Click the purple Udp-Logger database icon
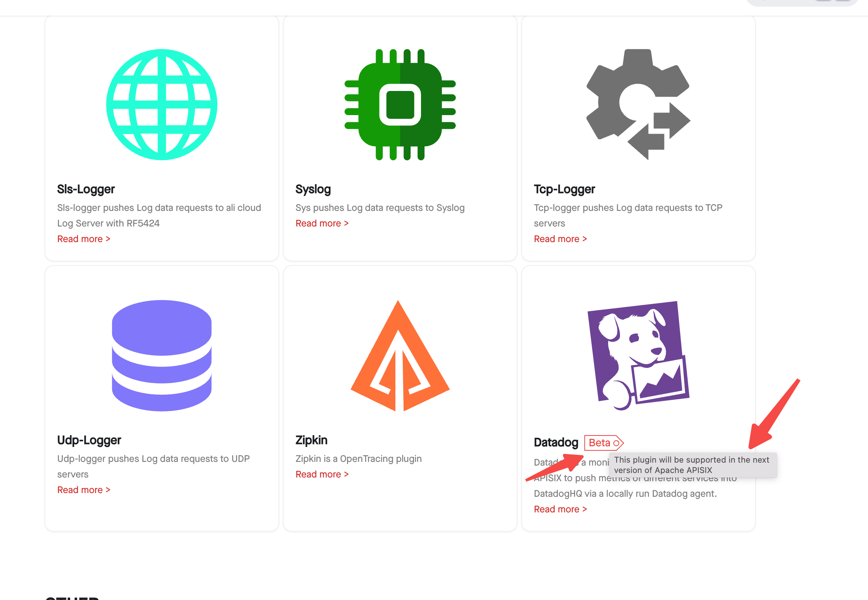This screenshot has width=868, height=600. [x=161, y=355]
